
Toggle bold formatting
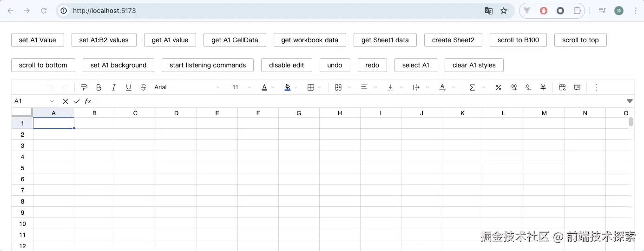tap(99, 87)
